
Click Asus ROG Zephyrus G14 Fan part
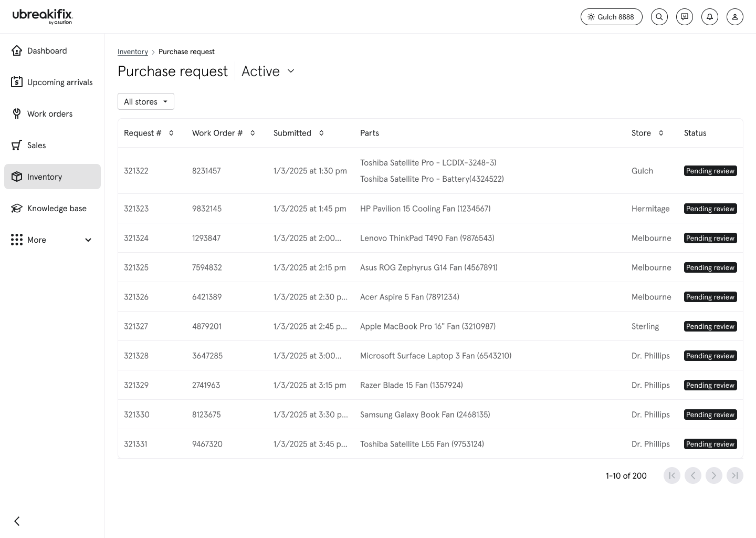coord(429,267)
